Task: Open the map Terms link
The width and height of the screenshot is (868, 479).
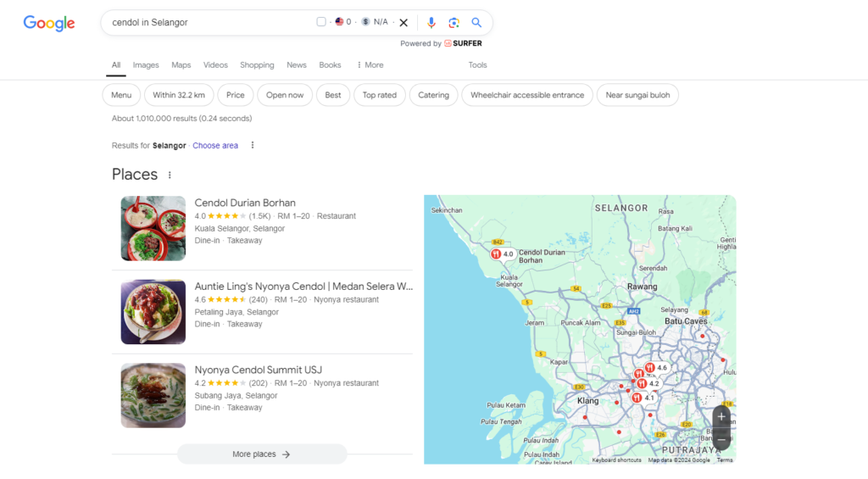Action: pos(725,460)
